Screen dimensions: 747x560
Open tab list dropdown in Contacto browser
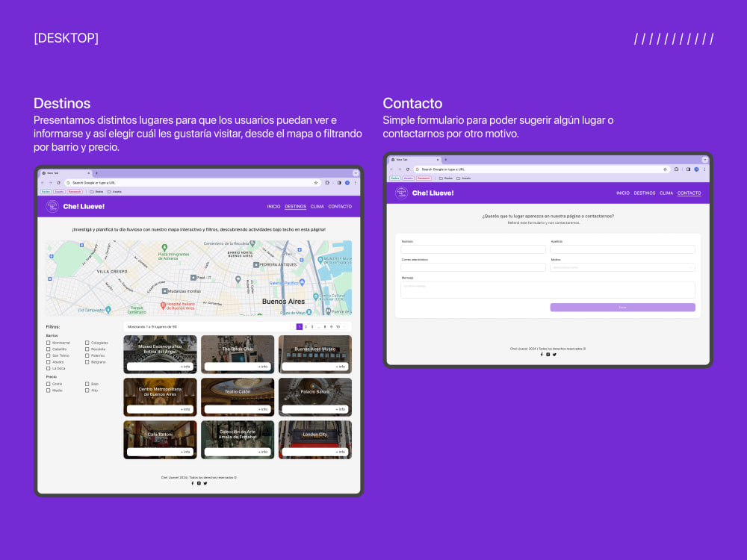[x=704, y=160]
